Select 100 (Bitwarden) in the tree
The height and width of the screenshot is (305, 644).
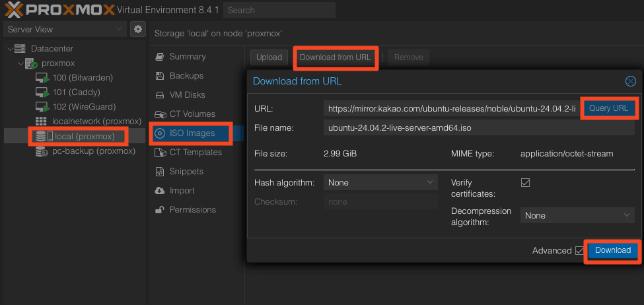click(x=83, y=78)
